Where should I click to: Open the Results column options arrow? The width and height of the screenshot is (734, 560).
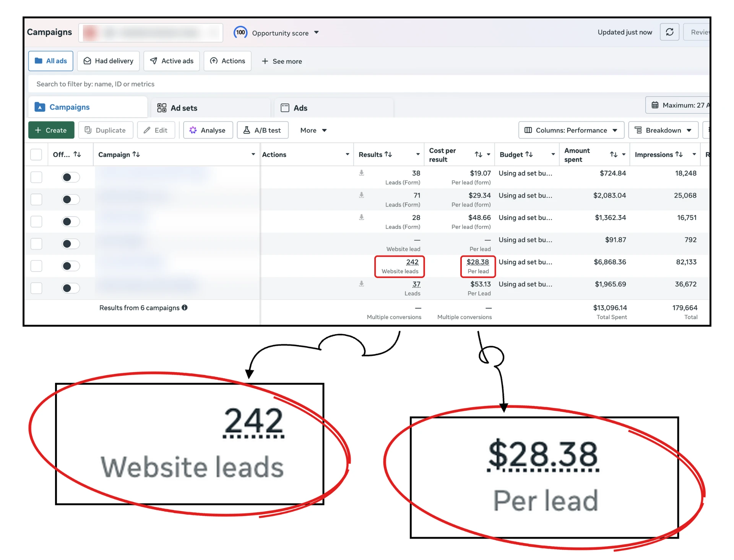click(418, 154)
